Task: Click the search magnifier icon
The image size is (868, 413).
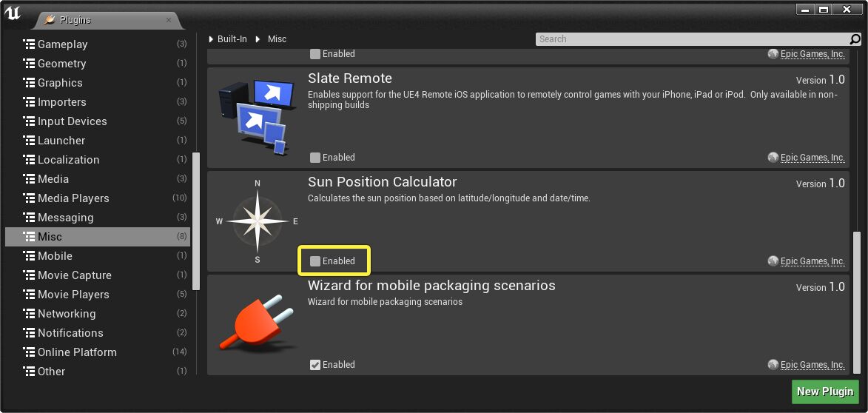Action: click(855, 39)
